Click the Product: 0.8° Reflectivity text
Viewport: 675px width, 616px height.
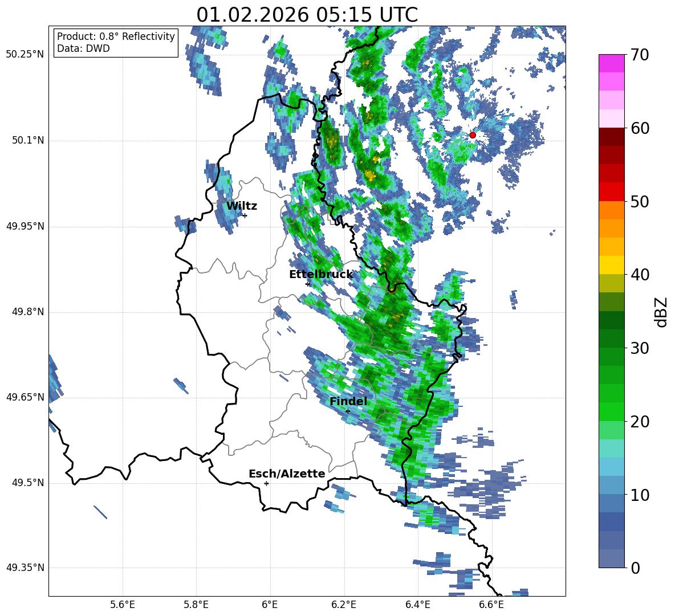116,36
